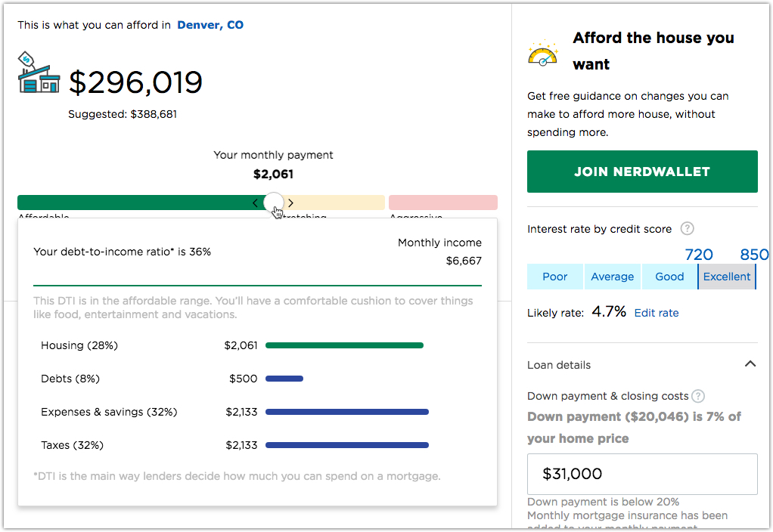This screenshot has height=532, width=773.
Task: Click the down payment amount field
Action: [642, 474]
